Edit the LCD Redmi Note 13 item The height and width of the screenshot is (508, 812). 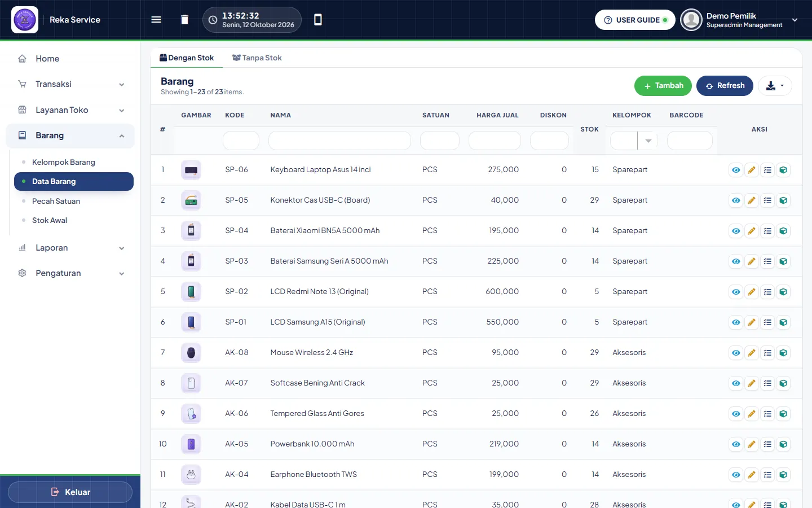coord(752,292)
